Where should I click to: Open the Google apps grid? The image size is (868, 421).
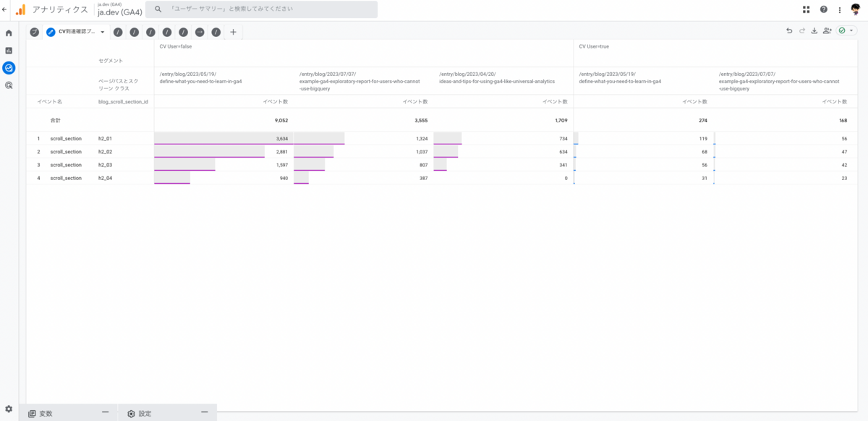pyautogui.click(x=807, y=9)
